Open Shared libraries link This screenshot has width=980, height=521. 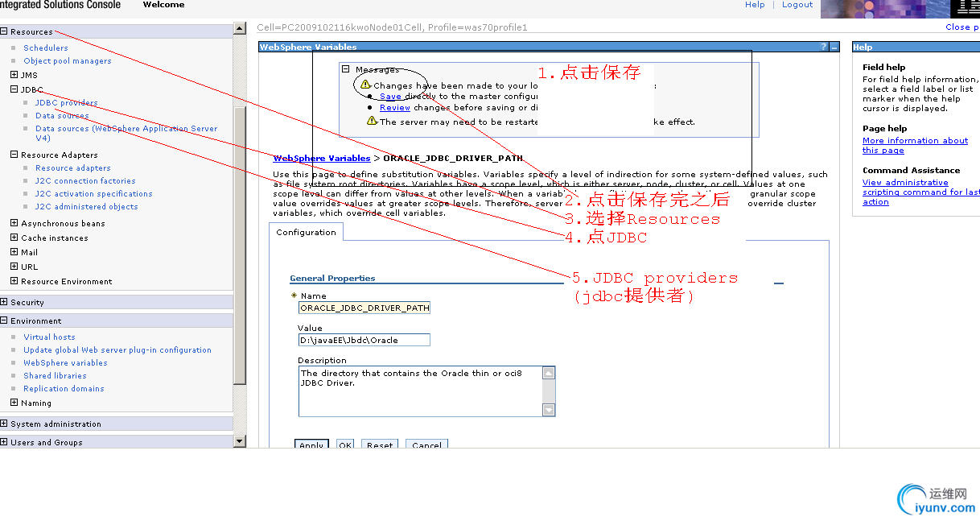pyautogui.click(x=55, y=376)
